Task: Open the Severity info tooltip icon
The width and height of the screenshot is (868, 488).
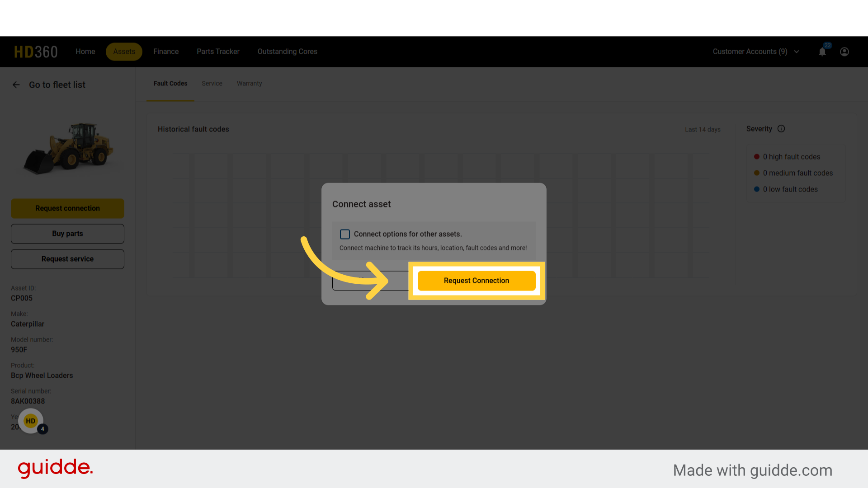Action: [782, 129]
